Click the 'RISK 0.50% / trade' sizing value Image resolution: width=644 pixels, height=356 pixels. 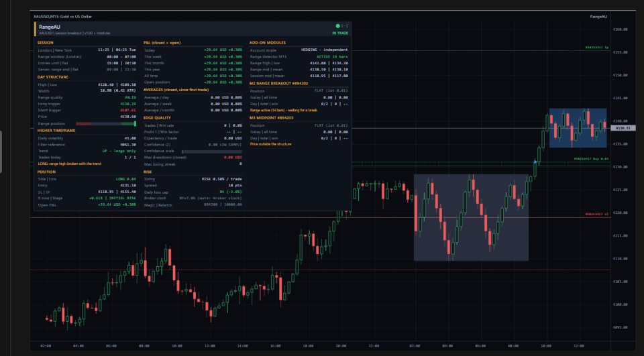coord(222,179)
